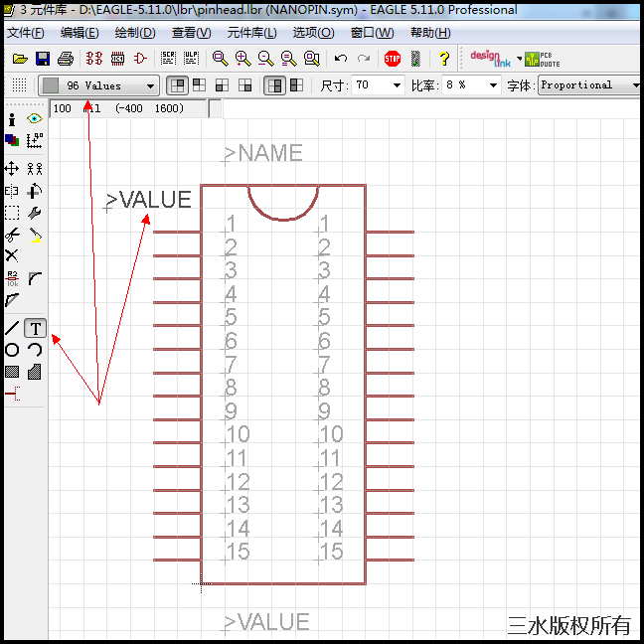Select the Pin tool
The image size is (644, 644).
pyautogui.click(x=12, y=394)
